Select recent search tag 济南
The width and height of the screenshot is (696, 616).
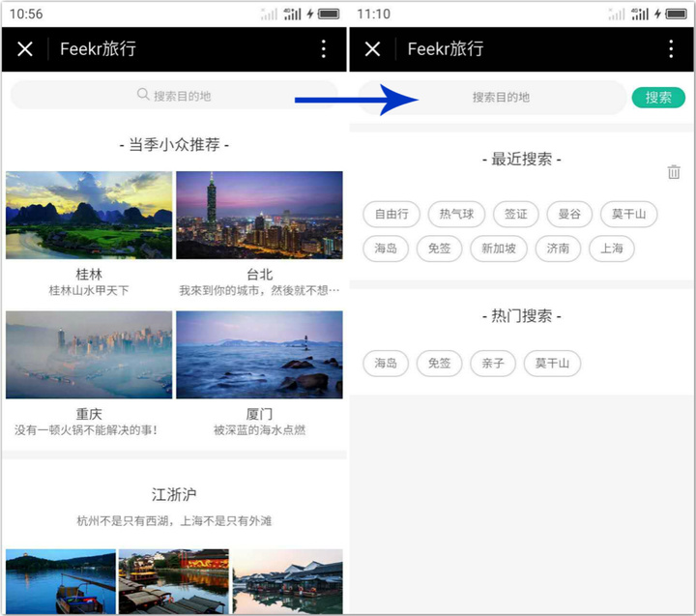click(558, 249)
